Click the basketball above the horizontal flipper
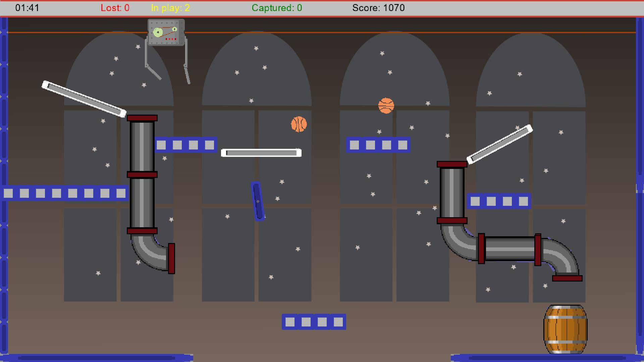644x362 pixels. pyautogui.click(x=299, y=124)
